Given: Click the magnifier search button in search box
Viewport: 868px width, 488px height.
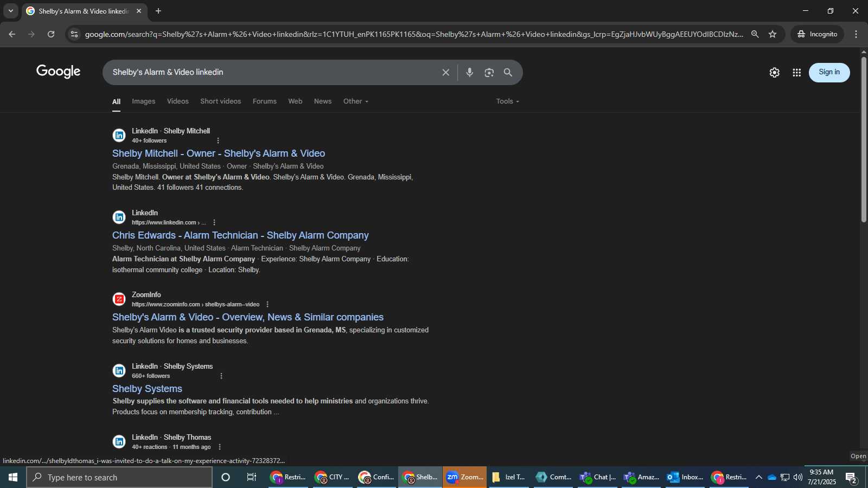Looking at the screenshot, I should [x=508, y=73].
